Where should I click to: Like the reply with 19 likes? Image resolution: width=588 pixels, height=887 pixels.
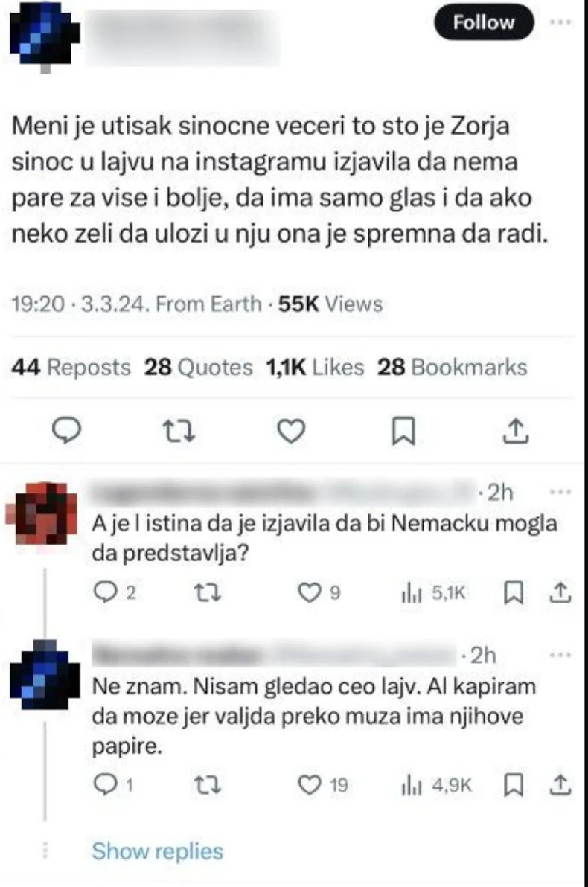[x=308, y=784]
